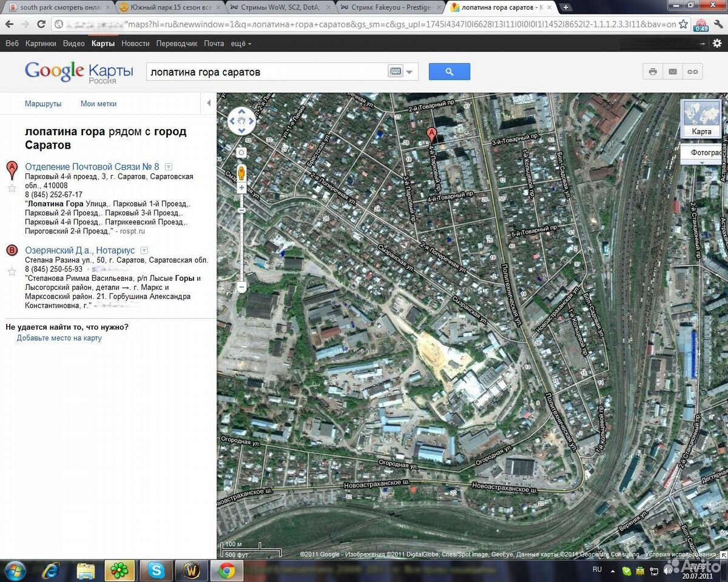This screenshot has width=728, height=582.
Task: Select Карты in Google top bar
Action: 103,44
